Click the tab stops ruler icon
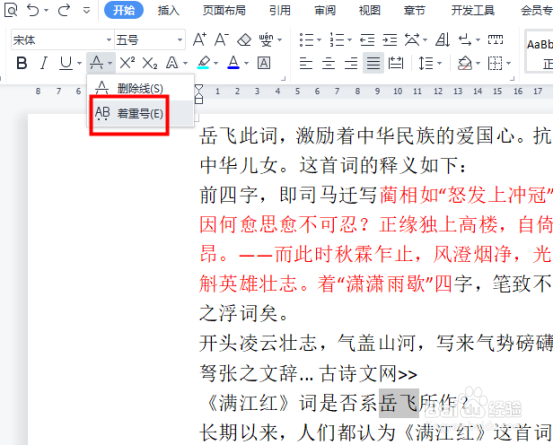Screen dimensions: 554x446 point(495,40)
